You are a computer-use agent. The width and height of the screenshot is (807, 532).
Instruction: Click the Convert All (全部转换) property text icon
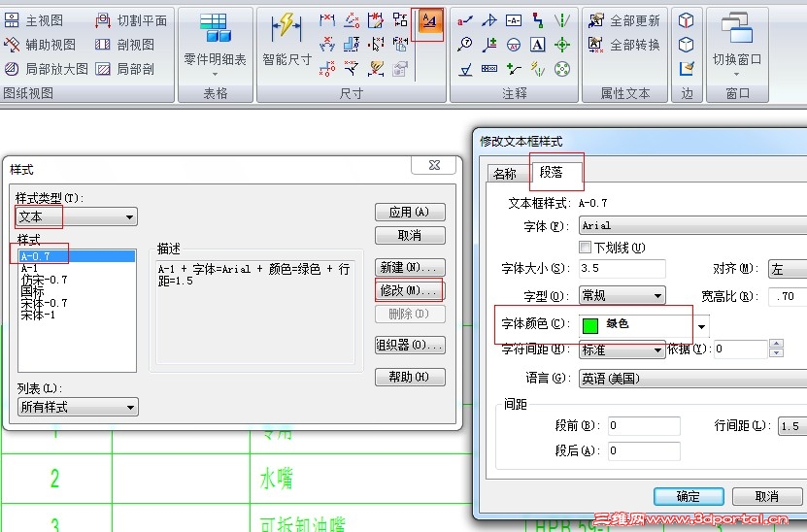point(623,45)
